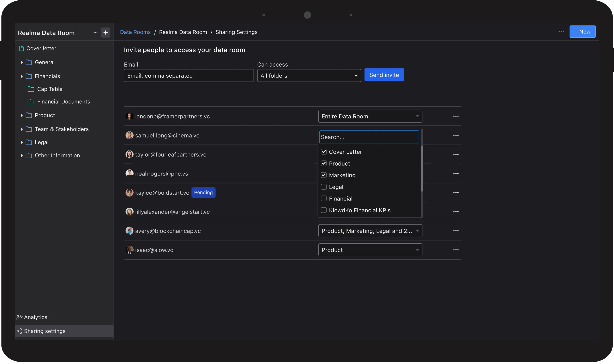Open the sidebar header ellipsis menu
The image size is (614, 364).
pos(96,33)
